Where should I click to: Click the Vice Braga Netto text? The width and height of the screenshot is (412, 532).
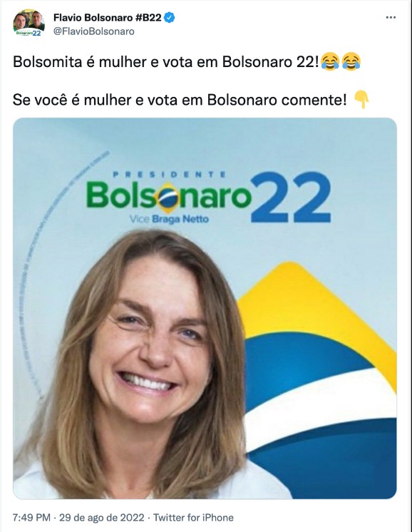coord(169,219)
